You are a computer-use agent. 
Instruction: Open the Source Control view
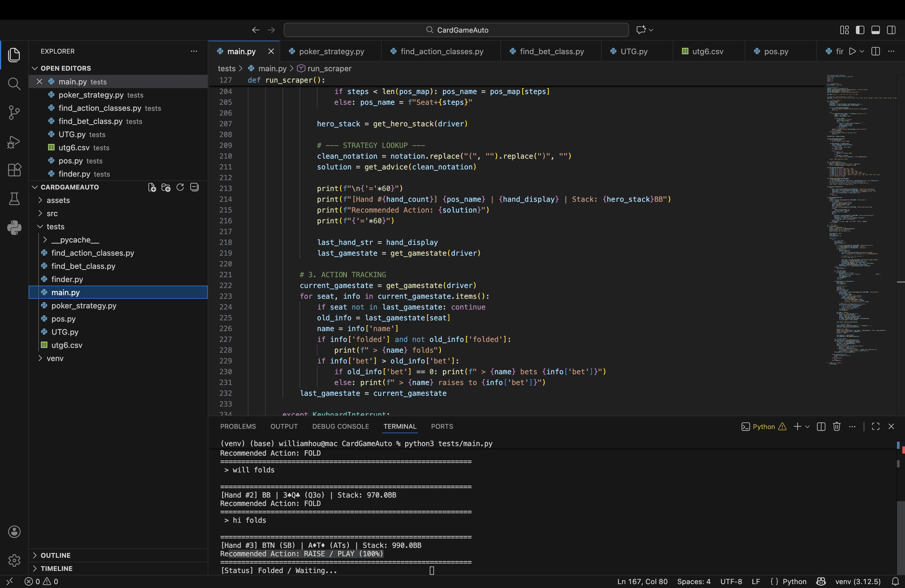pos(14,112)
